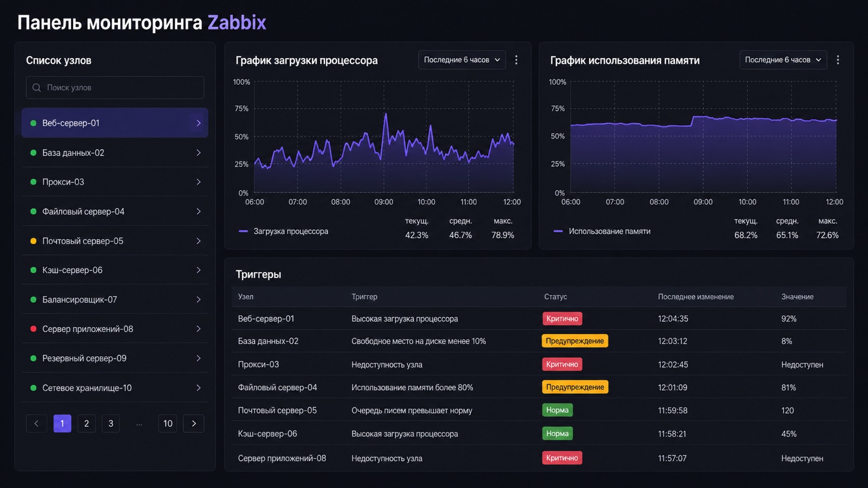Click Норма badge for Кэш-сервер-06 trigger

click(557, 433)
